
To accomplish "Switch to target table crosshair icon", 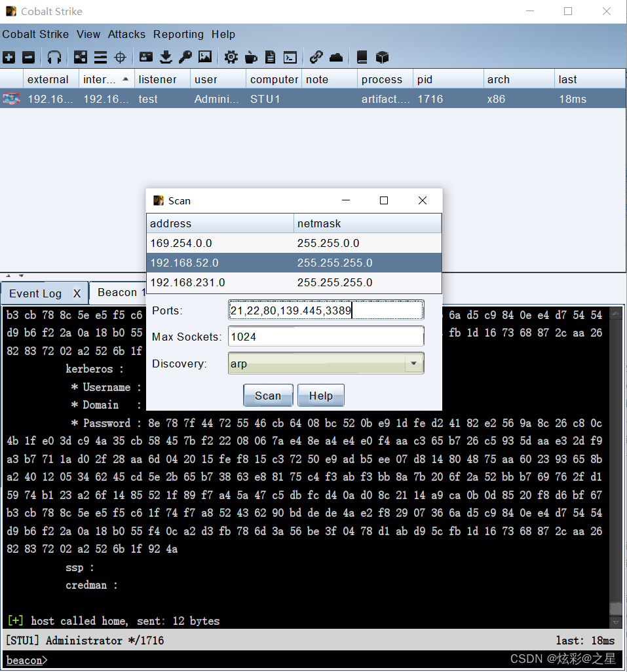I will click(x=121, y=57).
